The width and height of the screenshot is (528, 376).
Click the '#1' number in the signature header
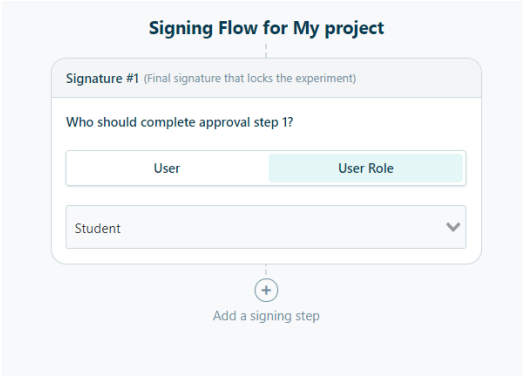(132, 78)
